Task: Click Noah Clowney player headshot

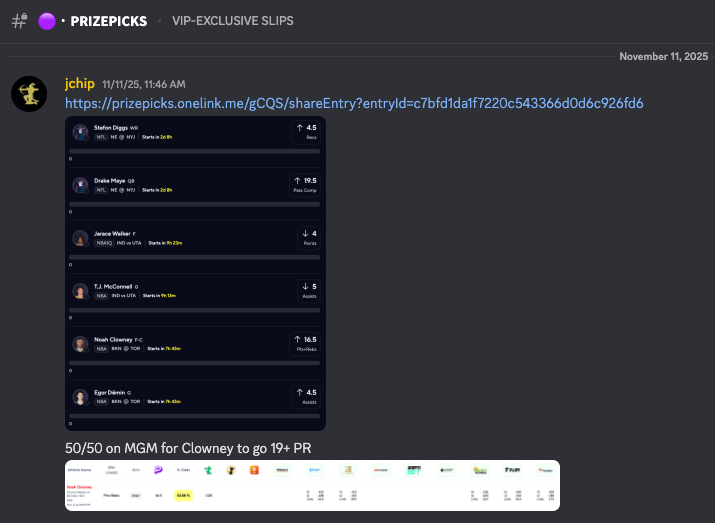Action: [80, 344]
